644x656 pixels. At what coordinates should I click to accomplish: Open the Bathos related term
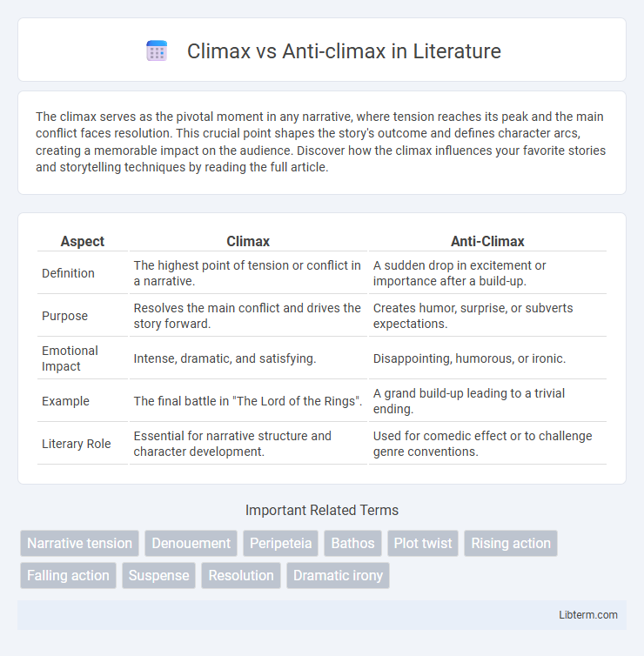pos(352,543)
